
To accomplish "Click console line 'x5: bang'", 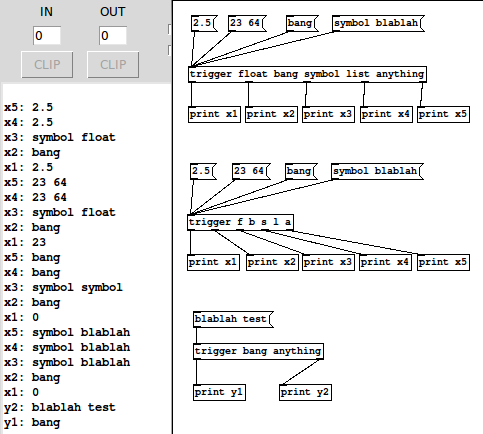I will tap(32, 257).
